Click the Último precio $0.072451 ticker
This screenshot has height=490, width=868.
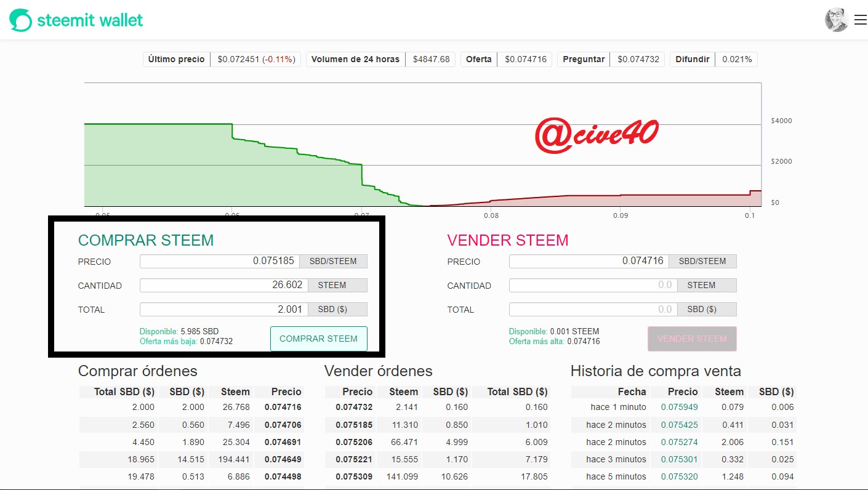point(222,60)
